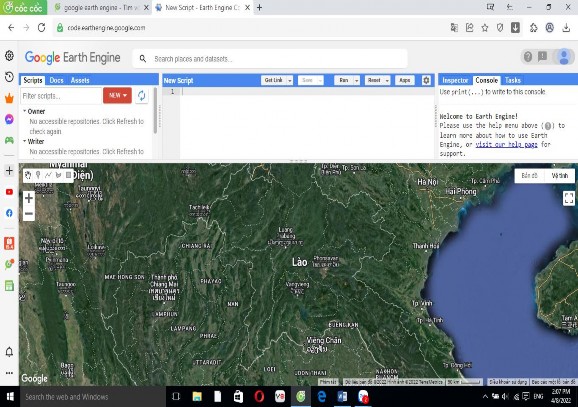Screen dimensions: 578x407
Task: Add a new sidebar shortcut with plus
Action: tap(9, 170)
